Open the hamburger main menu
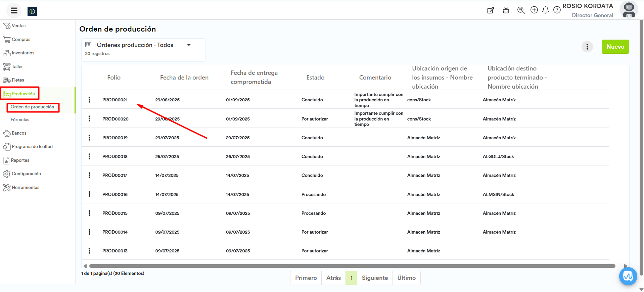Screen dimensions: 644x292 tap(14, 11)
